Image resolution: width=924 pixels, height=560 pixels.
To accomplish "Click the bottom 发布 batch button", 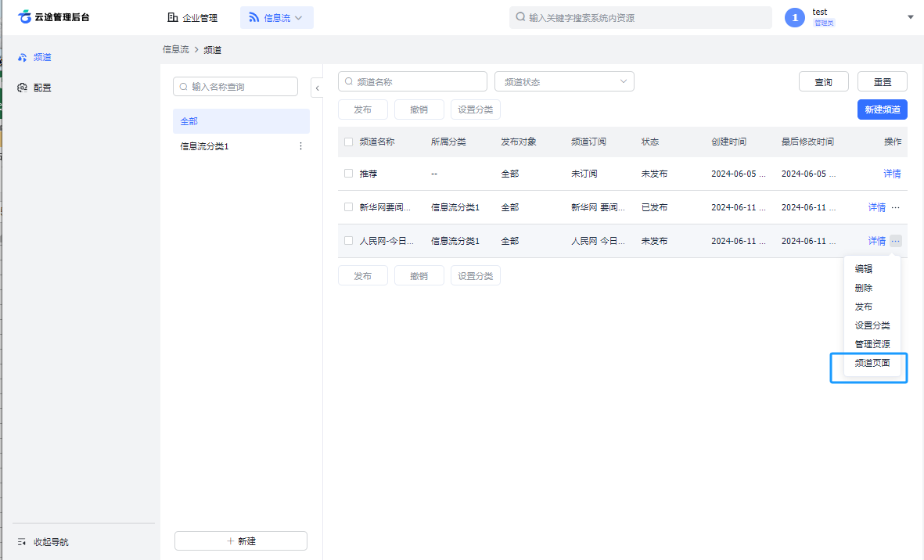I will point(363,275).
